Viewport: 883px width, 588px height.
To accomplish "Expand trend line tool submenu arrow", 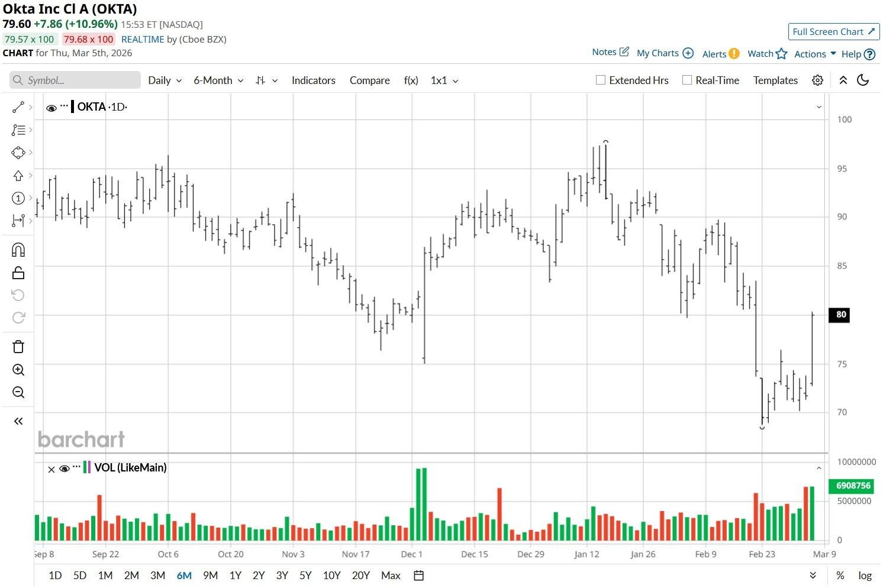I will [x=30, y=107].
